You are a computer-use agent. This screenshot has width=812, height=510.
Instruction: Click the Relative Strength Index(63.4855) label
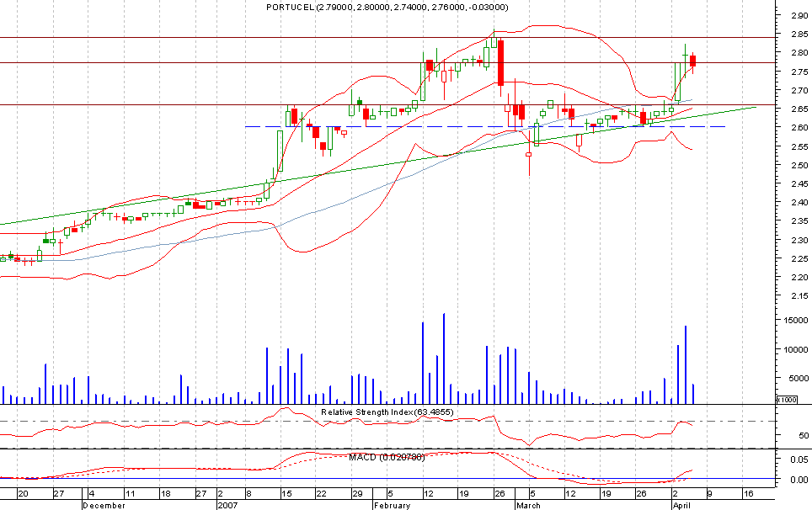click(387, 412)
